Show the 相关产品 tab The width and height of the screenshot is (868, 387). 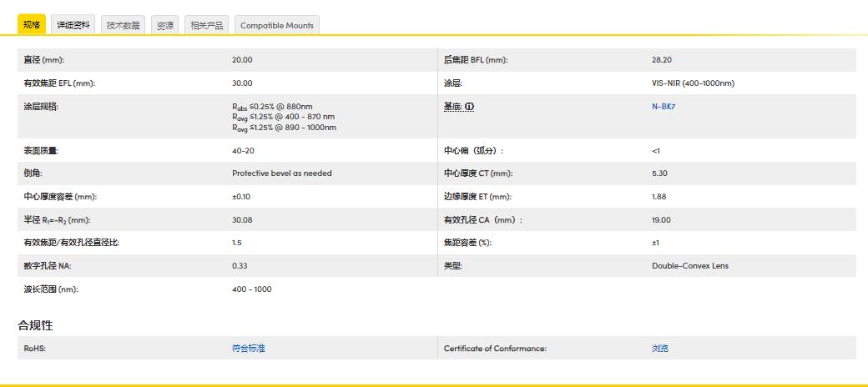(206, 25)
